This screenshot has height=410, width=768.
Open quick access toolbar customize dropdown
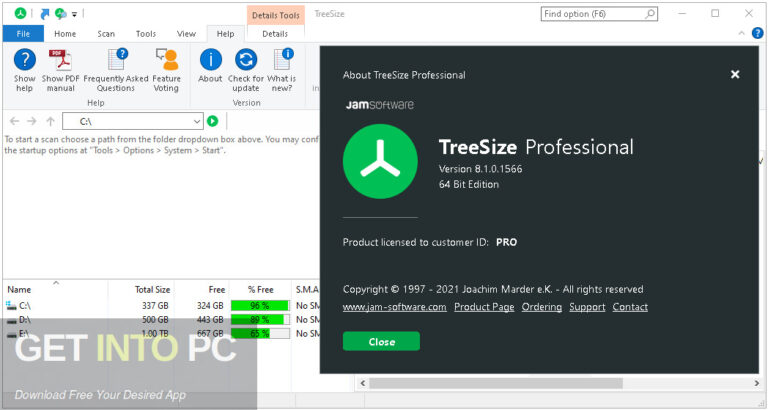click(x=74, y=15)
